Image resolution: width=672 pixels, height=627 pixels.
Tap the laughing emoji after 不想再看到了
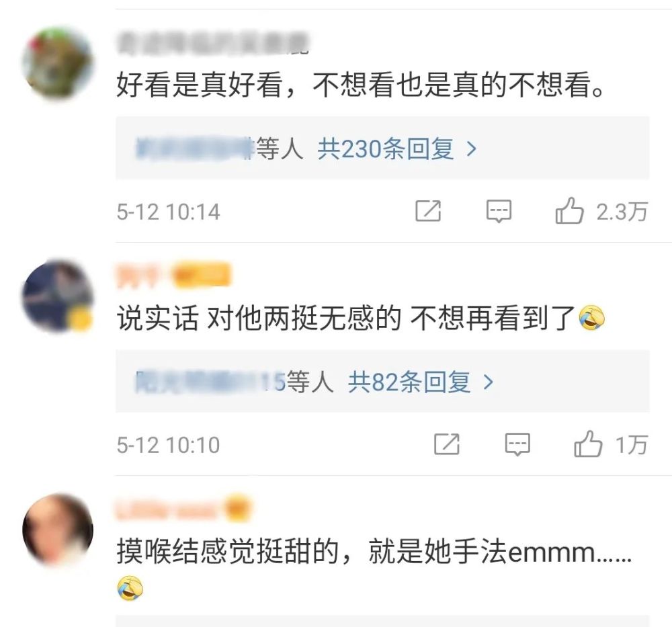(591, 319)
